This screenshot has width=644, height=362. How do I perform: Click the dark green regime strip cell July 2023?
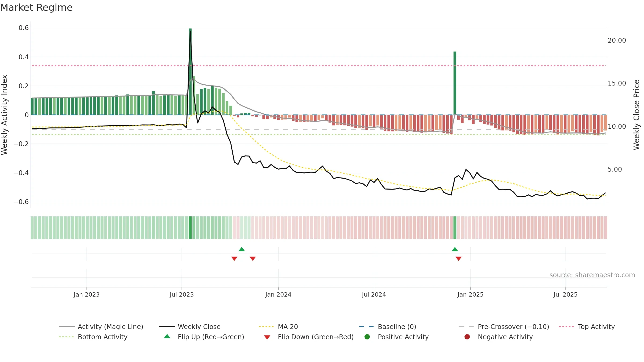coord(190,228)
